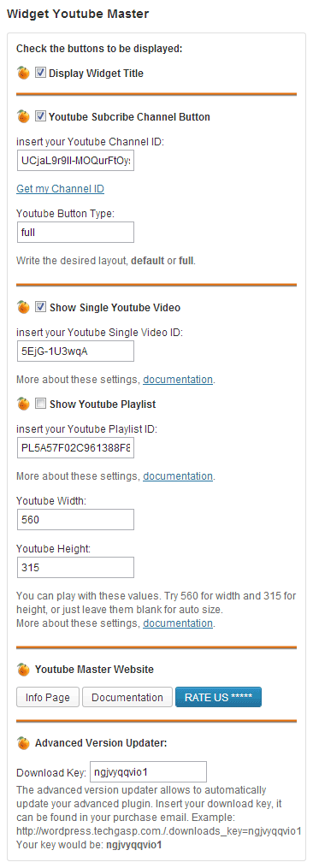Open the Get my Channel ID link

(60, 189)
